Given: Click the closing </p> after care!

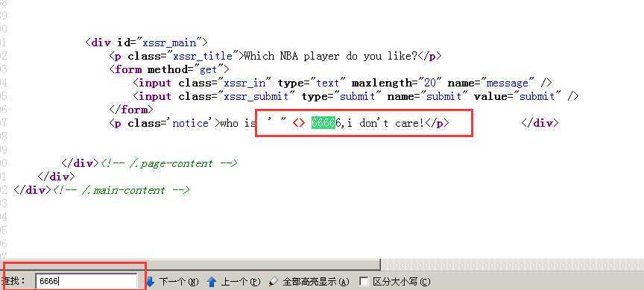Looking at the screenshot, I should tap(437, 123).
